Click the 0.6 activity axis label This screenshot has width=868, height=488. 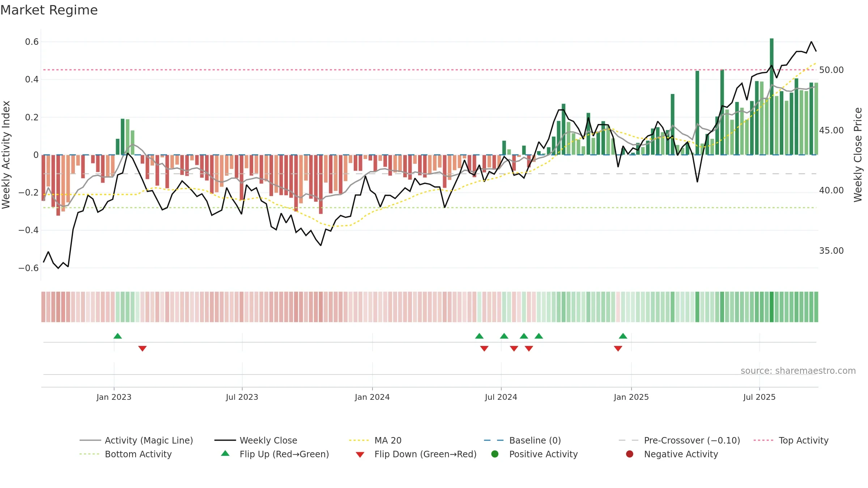click(32, 42)
